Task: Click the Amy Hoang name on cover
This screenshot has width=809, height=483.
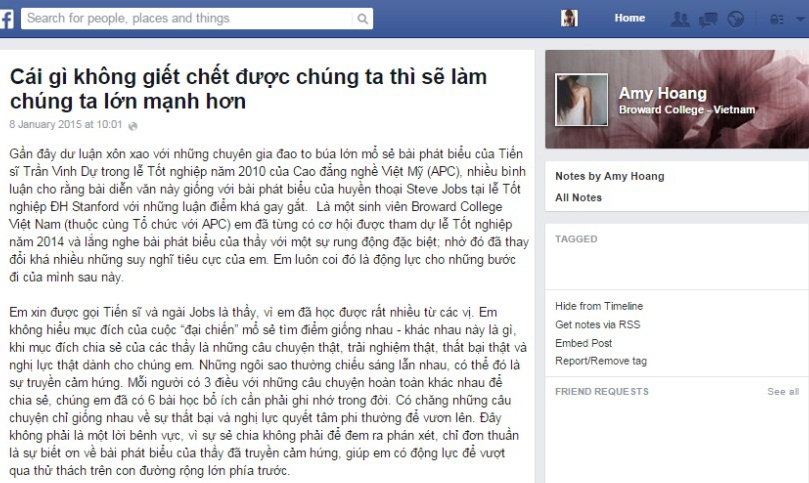Action: coord(662,93)
